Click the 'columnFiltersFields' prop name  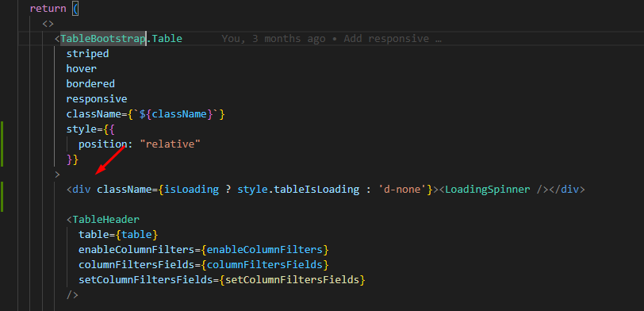click(x=136, y=265)
